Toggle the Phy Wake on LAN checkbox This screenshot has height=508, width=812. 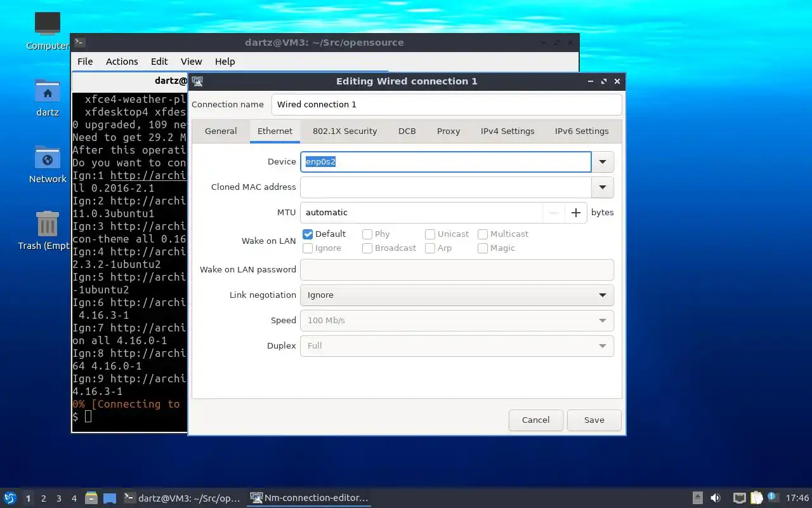pos(367,234)
